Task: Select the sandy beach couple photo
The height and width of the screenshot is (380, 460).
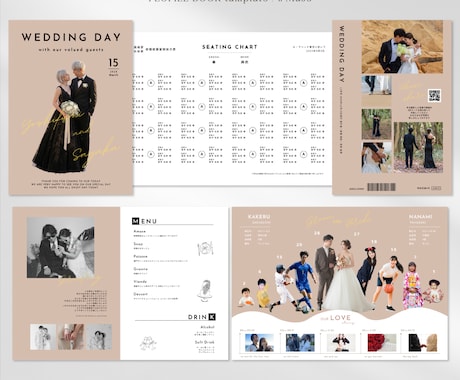Action: click(x=402, y=47)
